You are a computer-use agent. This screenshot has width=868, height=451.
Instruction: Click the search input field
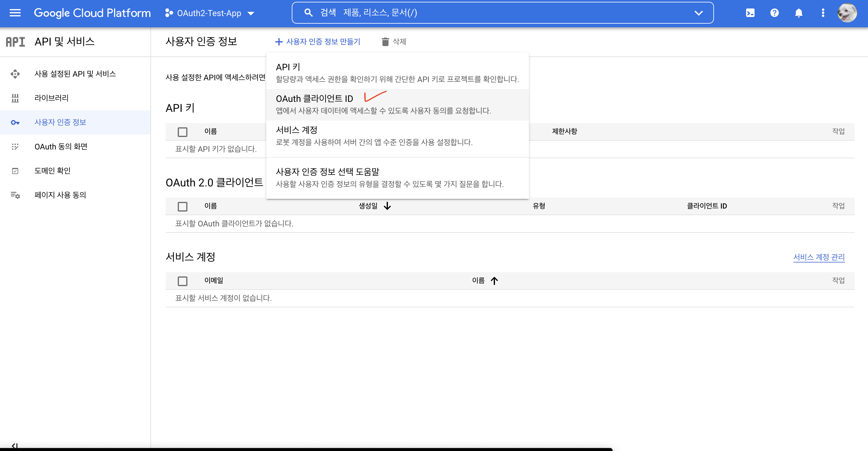click(499, 13)
